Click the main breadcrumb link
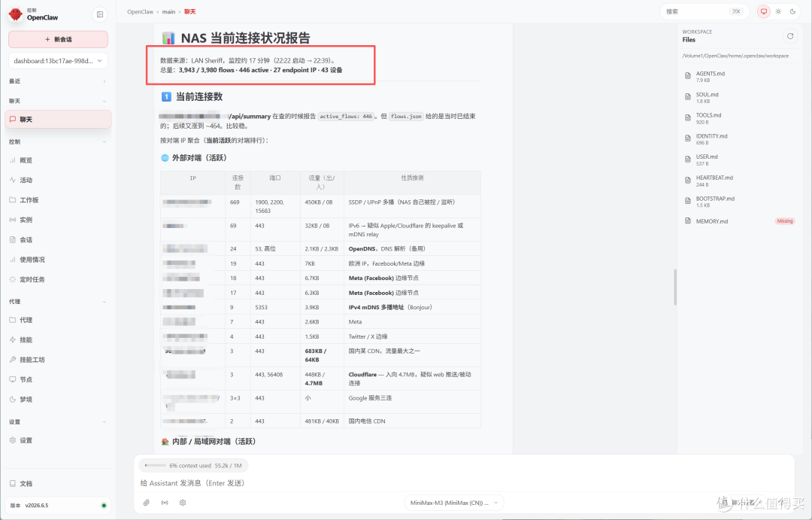Screen dimensions: 812x520 tap(169, 11)
